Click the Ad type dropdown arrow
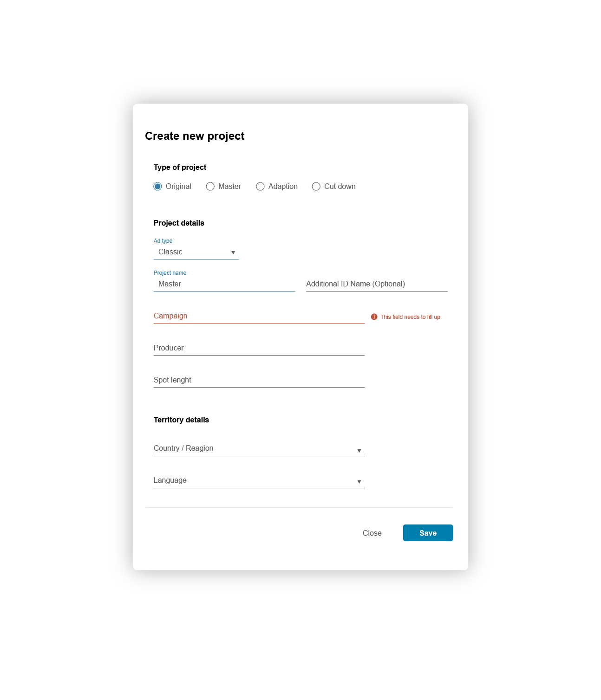 pos(233,253)
